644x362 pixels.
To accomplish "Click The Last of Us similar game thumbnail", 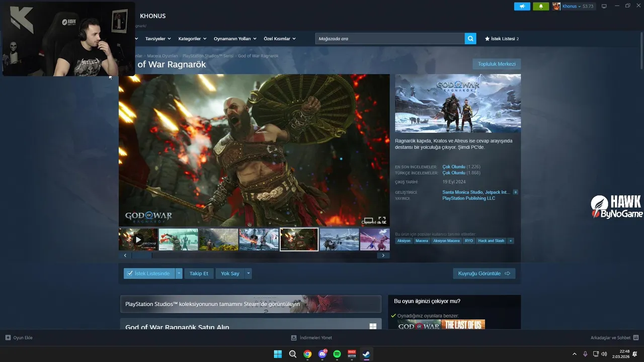I will (463, 325).
